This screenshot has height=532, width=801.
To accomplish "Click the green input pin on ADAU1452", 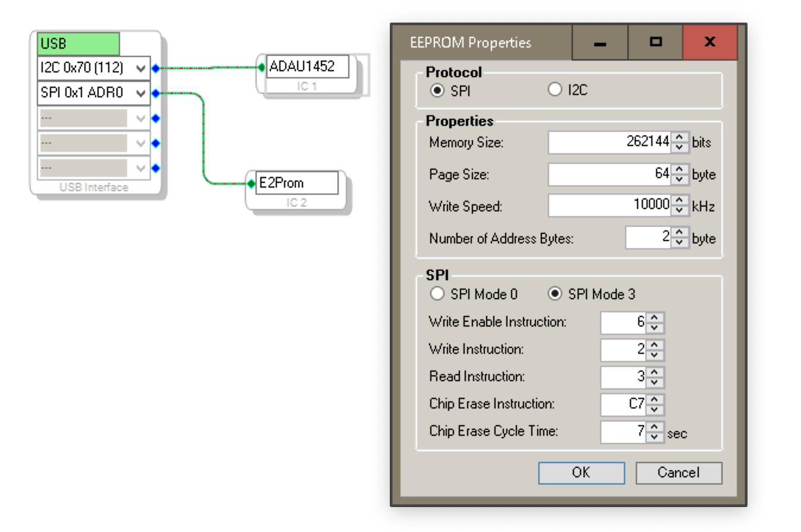I will pyautogui.click(x=262, y=67).
